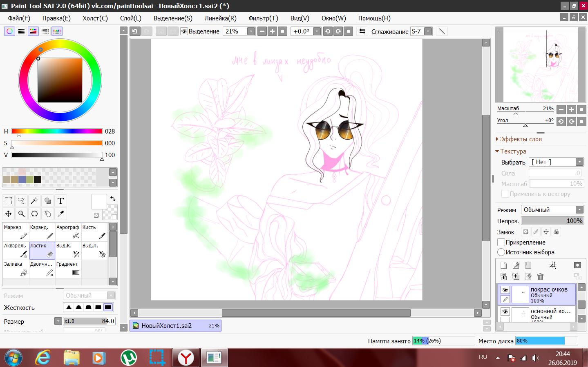Image resolution: width=588 pixels, height=367 pixels.
Task: Toggle lock transparent pixels for layer
Action: tap(526, 232)
